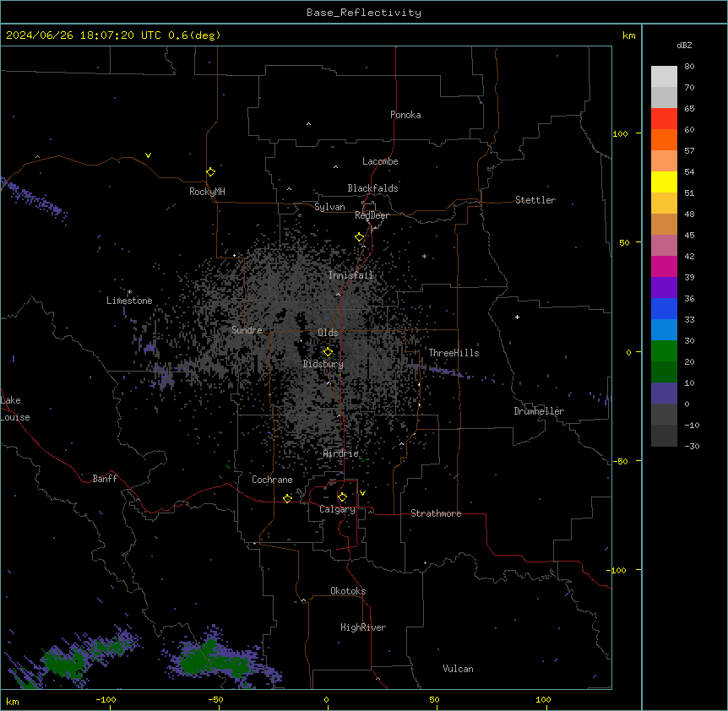The height and width of the screenshot is (711, 728).
Task: Click the Cochrane town label
Action: coord(272,480)
